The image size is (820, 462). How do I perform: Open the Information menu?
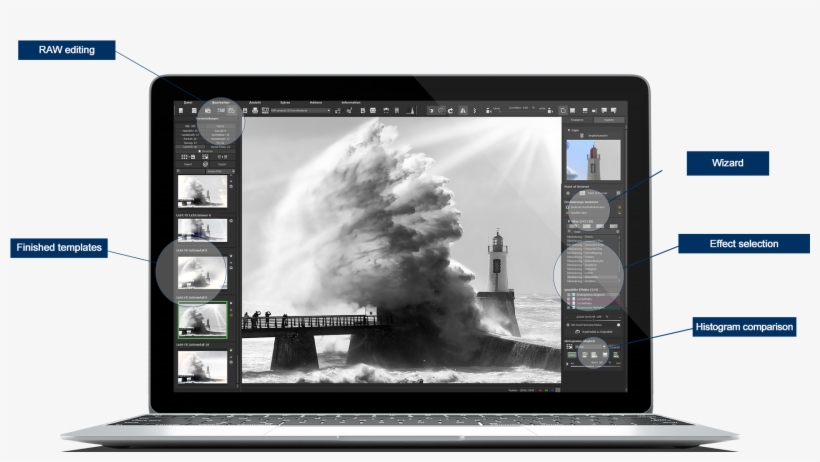pos(351,103)
